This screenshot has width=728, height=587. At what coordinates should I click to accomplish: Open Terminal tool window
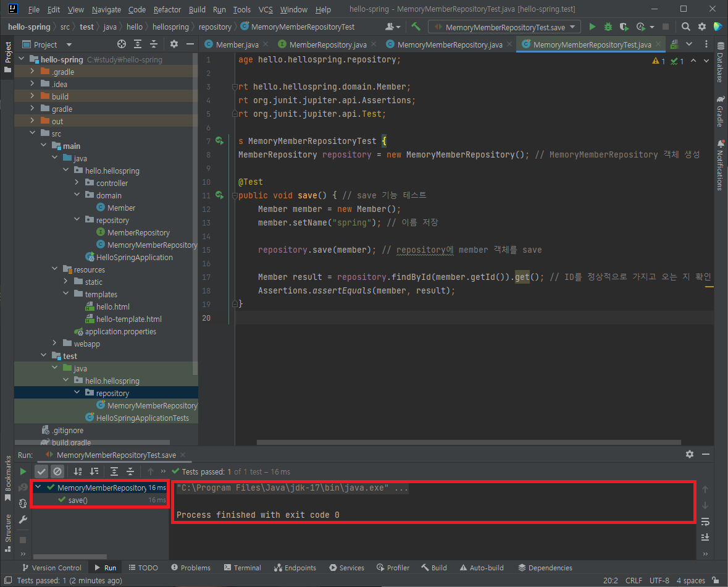(242, 567)
